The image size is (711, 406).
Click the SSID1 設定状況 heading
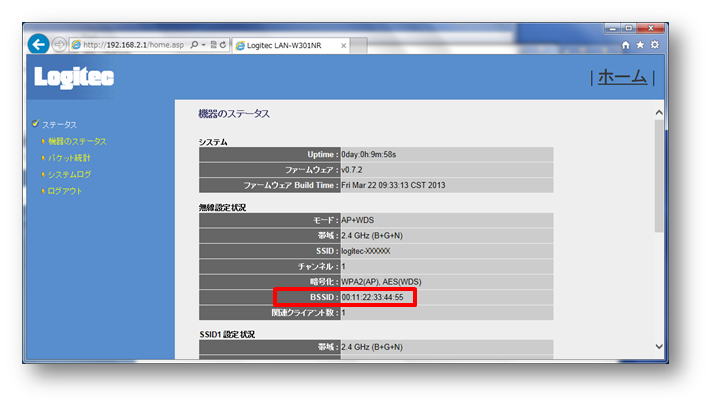point(227,335)
